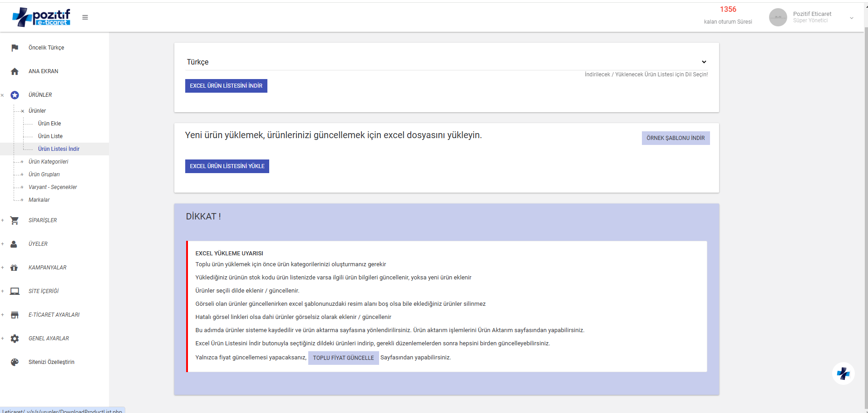Expand the Varyant - Seçenekler tree node
Image resolution: width=868 pixels, height=413 pixels.
coord(22,187)
